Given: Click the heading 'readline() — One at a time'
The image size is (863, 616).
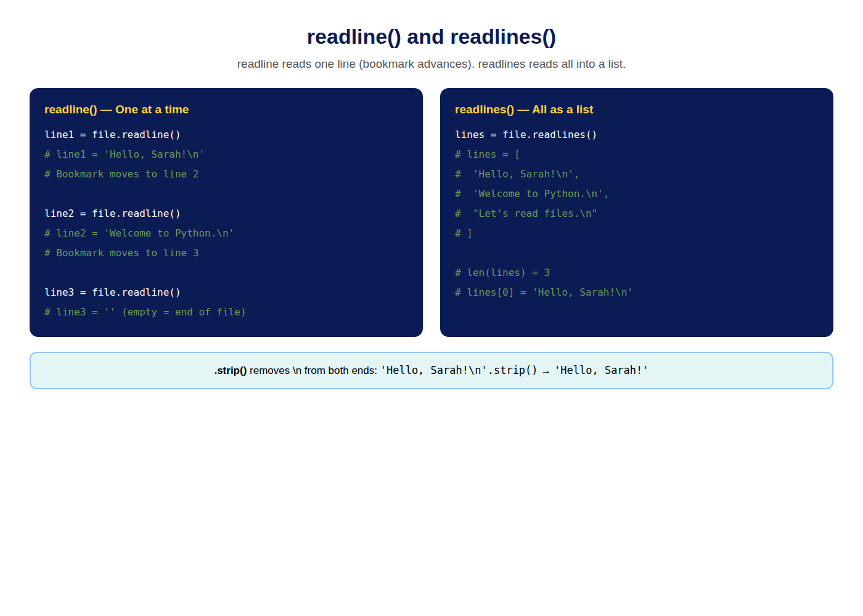Looking at the screenshot, I should 117,110.
